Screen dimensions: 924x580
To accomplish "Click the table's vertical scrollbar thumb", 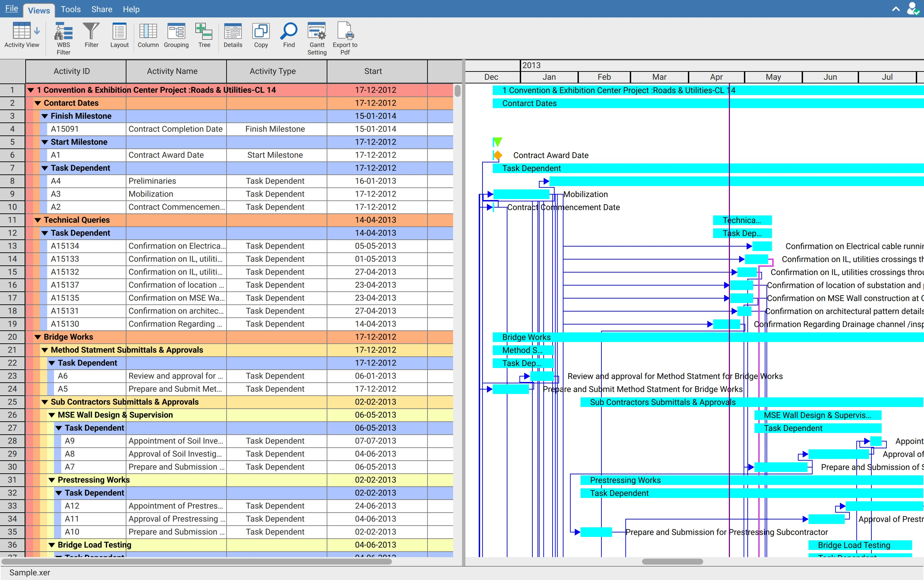I will click(457, 91).
